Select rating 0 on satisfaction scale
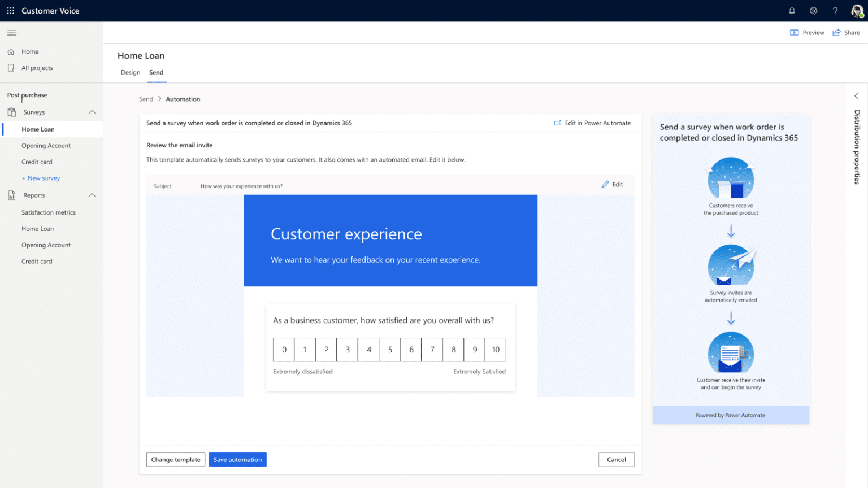Viewport: 868px width, 488px height. 284,350
